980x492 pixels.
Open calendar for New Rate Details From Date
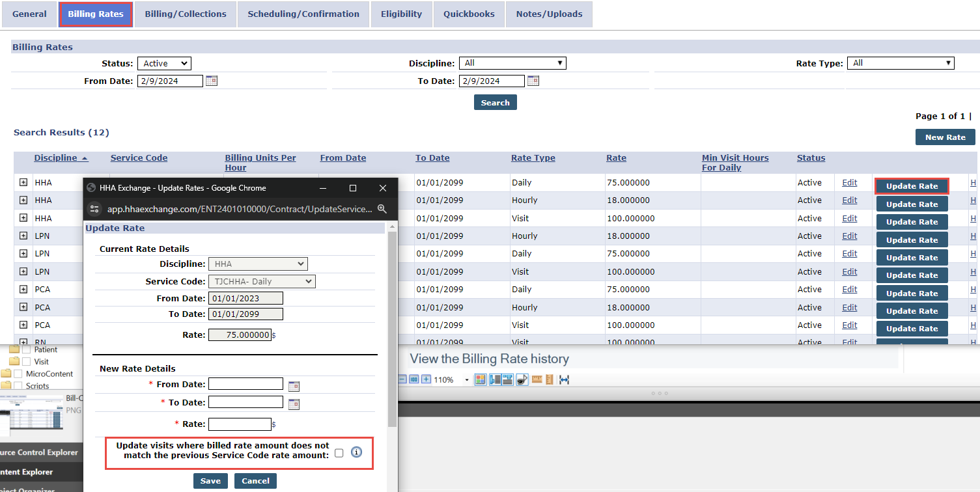tap(294, 386)
